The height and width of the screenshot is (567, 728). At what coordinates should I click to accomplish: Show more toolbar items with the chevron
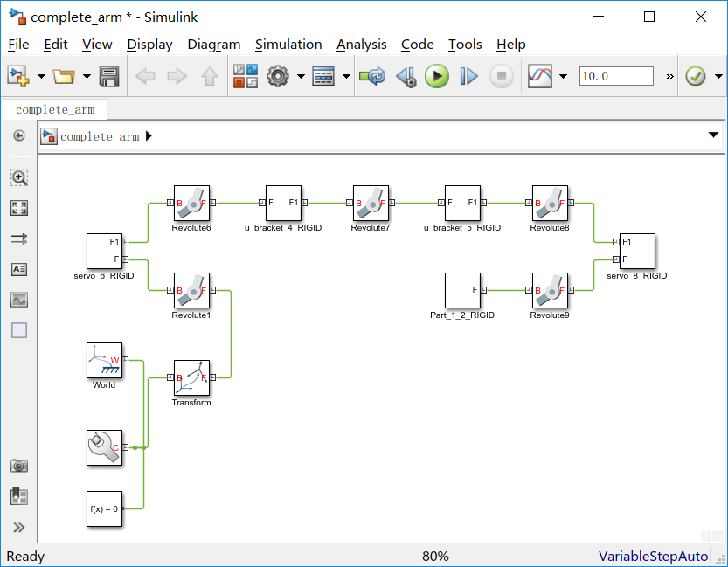tap(669, 77)
